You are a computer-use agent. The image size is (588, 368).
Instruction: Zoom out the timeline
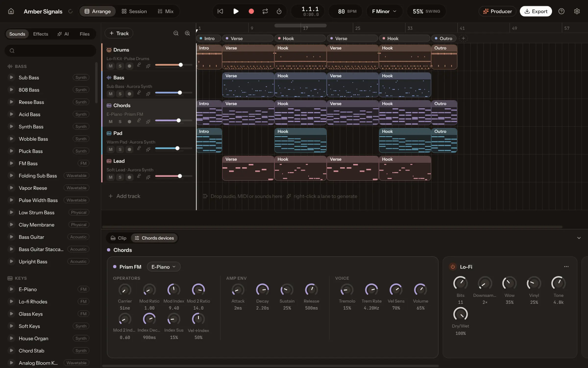(x=176, y=33)
